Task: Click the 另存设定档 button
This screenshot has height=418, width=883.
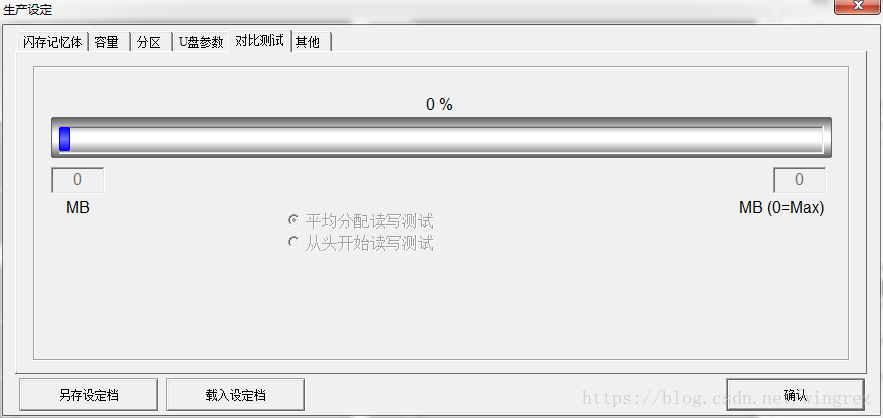Action: (88, 395)
